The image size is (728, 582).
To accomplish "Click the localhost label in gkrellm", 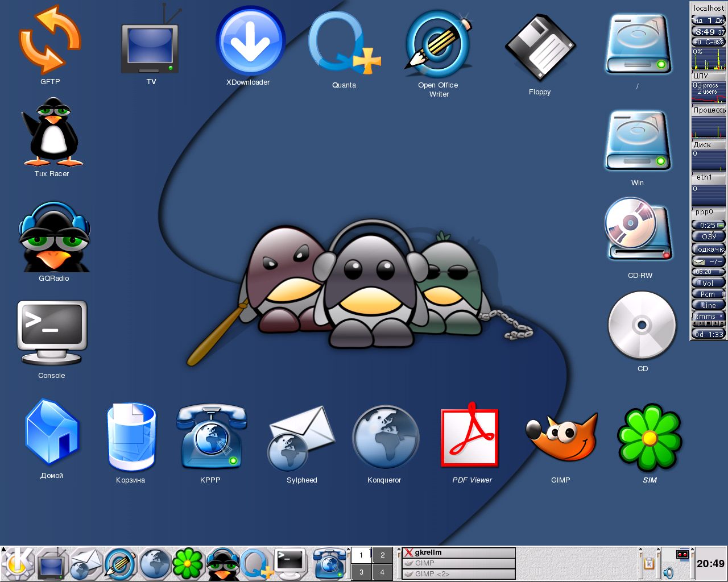I will click(x=709, y=8).
